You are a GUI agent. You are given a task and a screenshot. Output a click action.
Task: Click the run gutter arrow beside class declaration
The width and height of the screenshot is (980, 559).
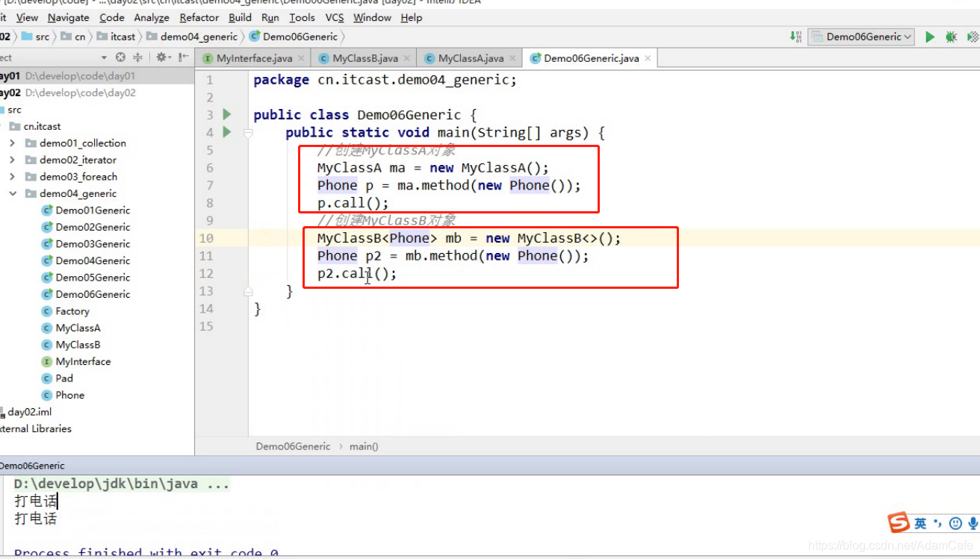click(227, 114)
